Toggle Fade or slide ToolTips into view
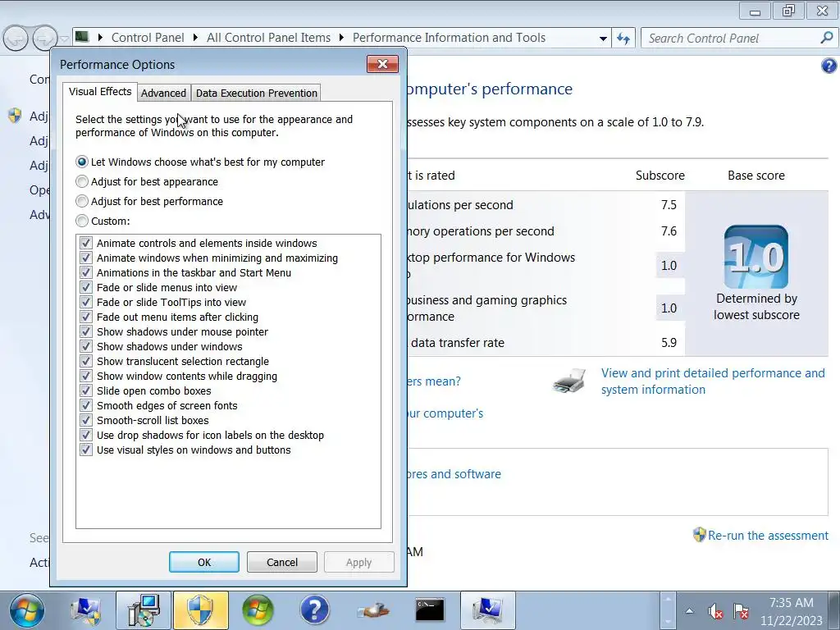840x630 pixels. pyautogui.click(x=85, y=302)
